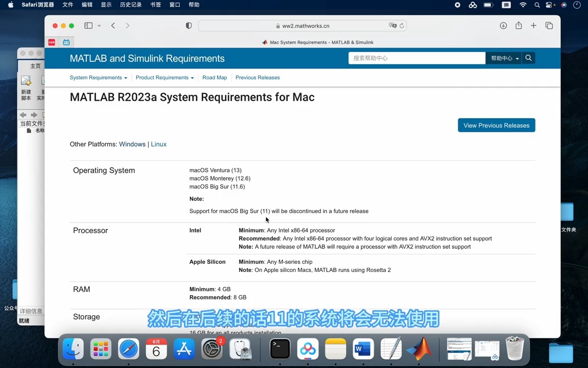Show the Safari tab overview
Image resolution: width=588 pixels, height=368 pixels.
pyautogui.click(x=549, y=26)
